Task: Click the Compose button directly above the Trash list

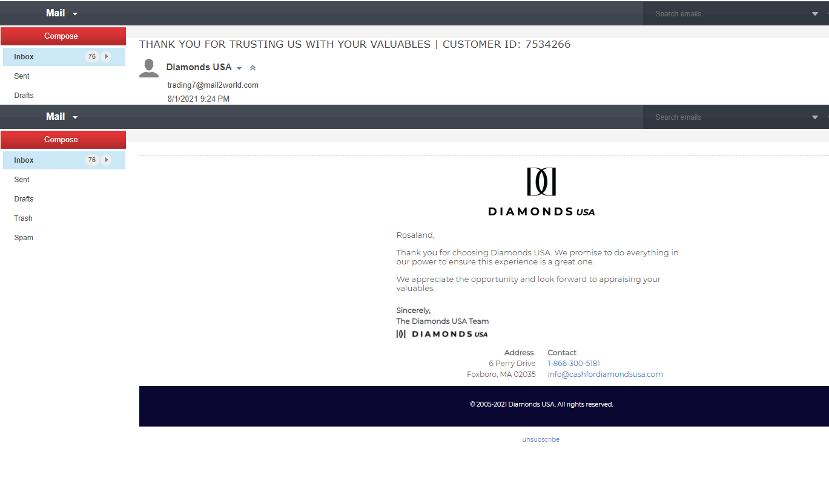Action: [63, 140]
